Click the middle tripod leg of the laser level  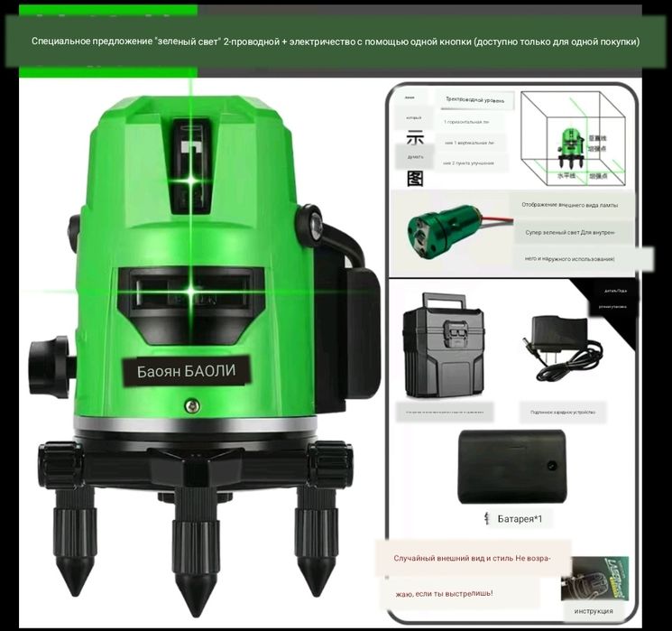point(196,553)
